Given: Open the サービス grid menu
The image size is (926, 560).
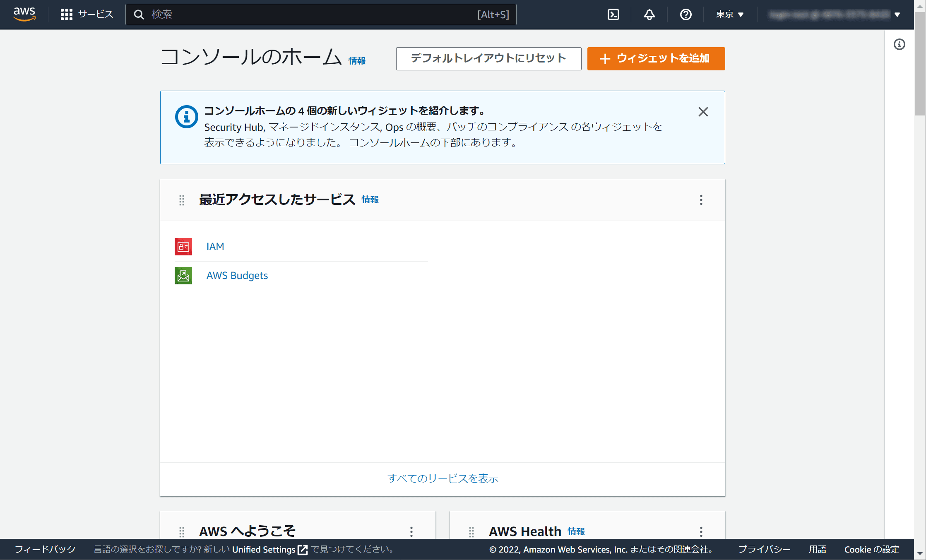Looking at the screenshot, I should click(87, 14).
